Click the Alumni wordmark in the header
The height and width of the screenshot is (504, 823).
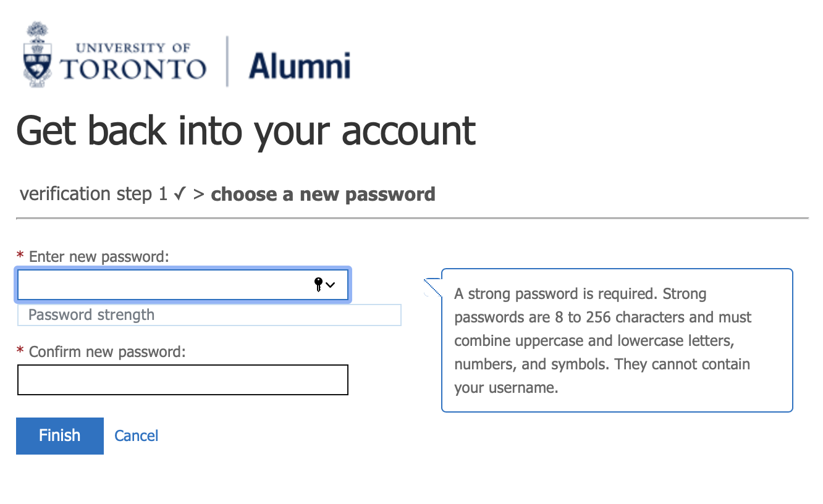299,65
